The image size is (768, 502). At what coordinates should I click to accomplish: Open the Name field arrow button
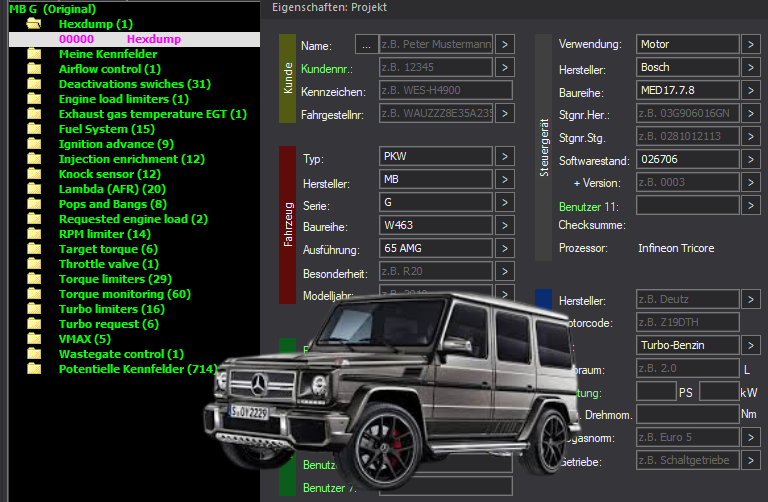click(x=504, y=45)
